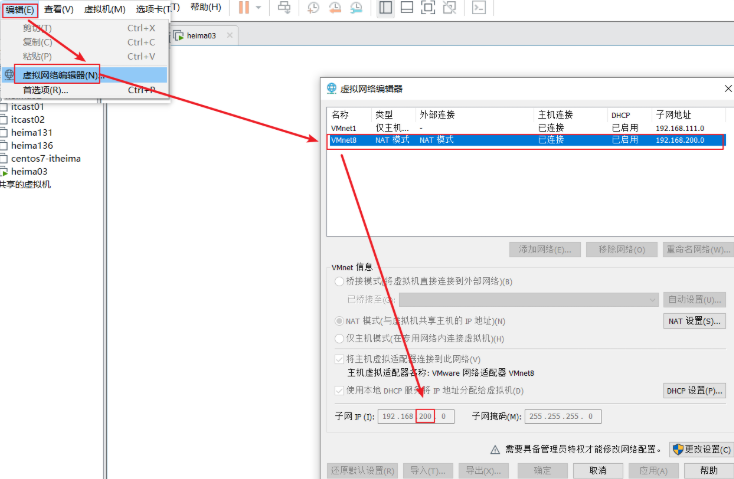Select heima03 in the library list

click(x=29, y=171)
